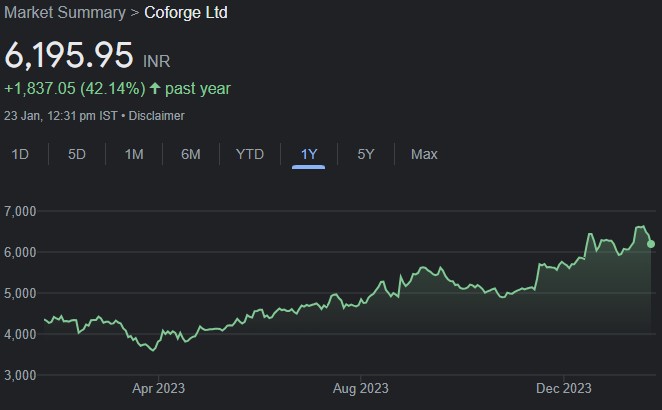Click the Coforge Ltd title
Image resolution: width=662 pixels, height=410 pixels.
(x=186, y=12)
